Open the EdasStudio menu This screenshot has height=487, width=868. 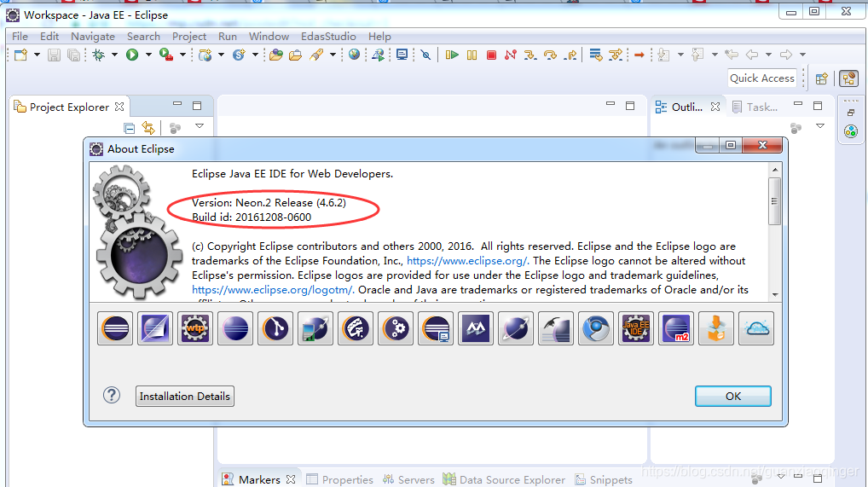328,37
